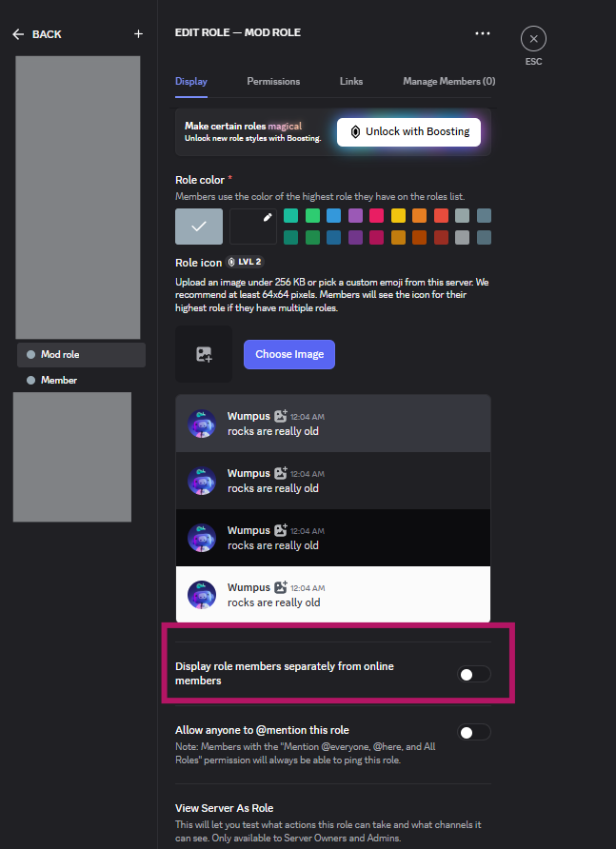This screenshot has height=849, width=616.
Task: Pick the dark red swatch in bottom row
Action: (441, 237)
